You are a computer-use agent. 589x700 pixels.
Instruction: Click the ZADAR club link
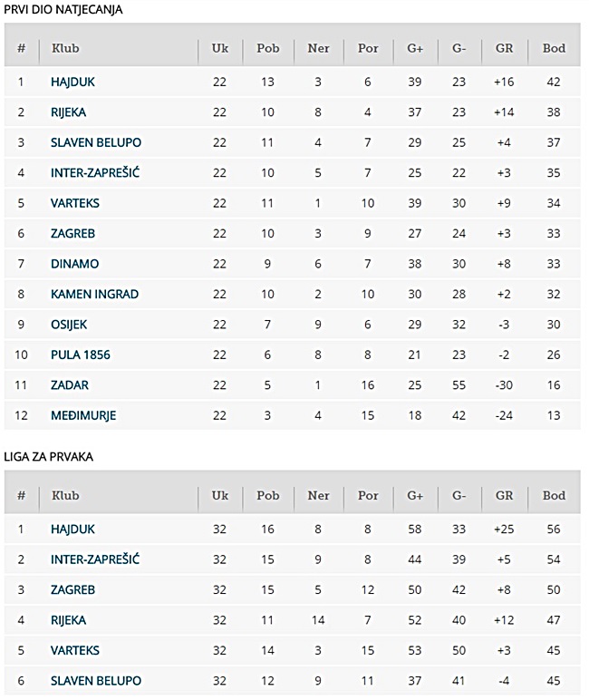click(70, 385)
